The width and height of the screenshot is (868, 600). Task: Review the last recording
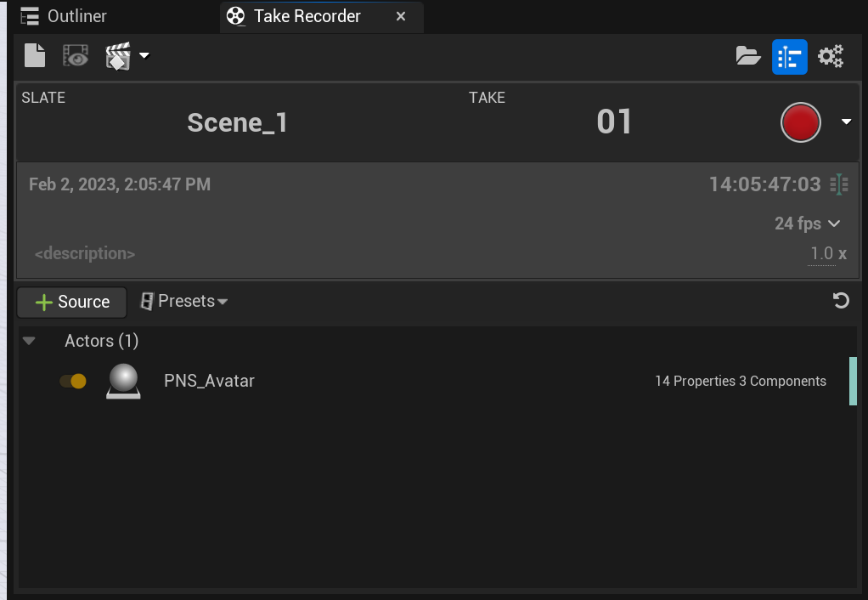pyautogui.click(x=75, y=55)
